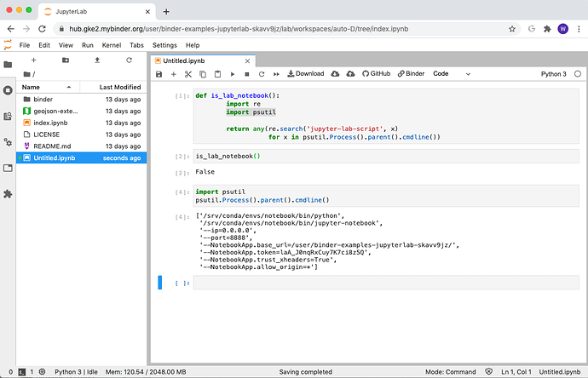Reload the browser page
The width and height of the screenshot is (588, 378).
42,29
